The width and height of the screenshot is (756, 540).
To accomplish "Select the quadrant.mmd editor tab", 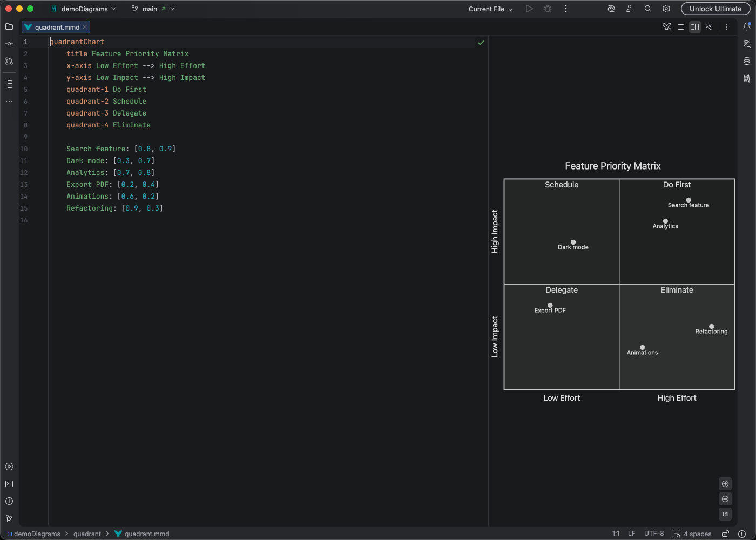I will pyautogui.click(x=53, y=26).
